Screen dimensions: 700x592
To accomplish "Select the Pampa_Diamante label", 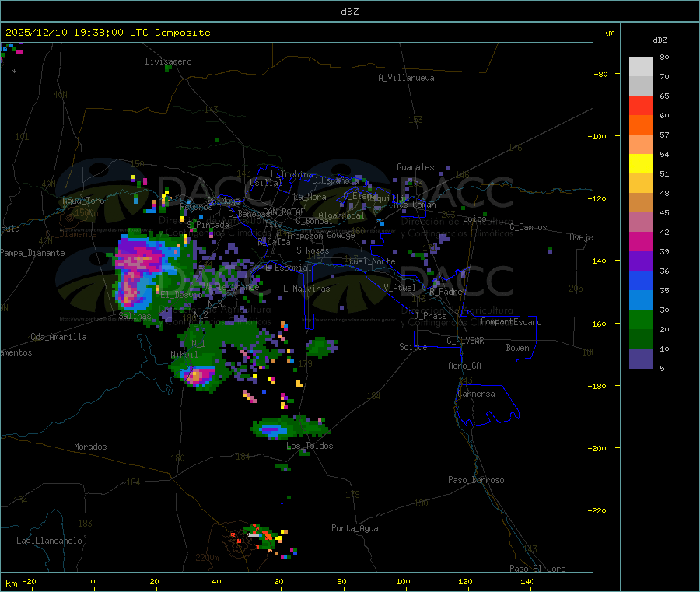I will tap(33, 253).
